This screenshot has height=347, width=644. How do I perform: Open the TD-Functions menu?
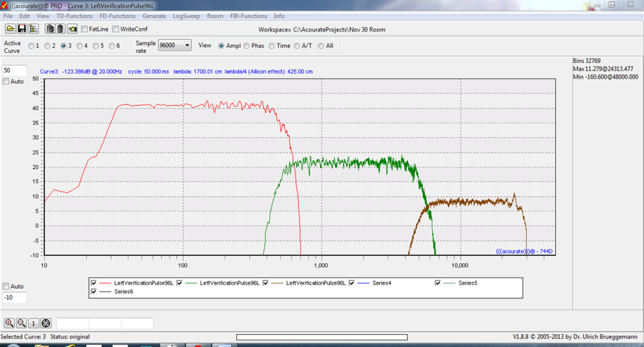point(74,16)
